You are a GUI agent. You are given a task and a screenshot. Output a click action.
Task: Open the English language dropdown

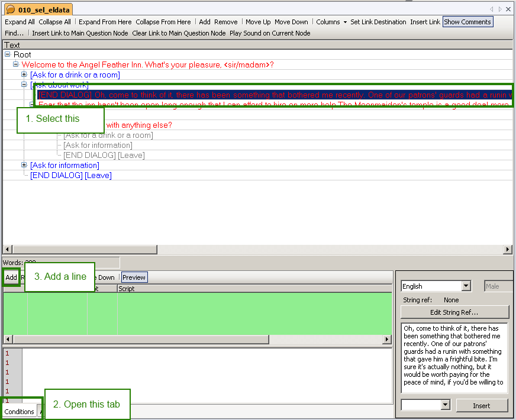[x=466, y=286]
